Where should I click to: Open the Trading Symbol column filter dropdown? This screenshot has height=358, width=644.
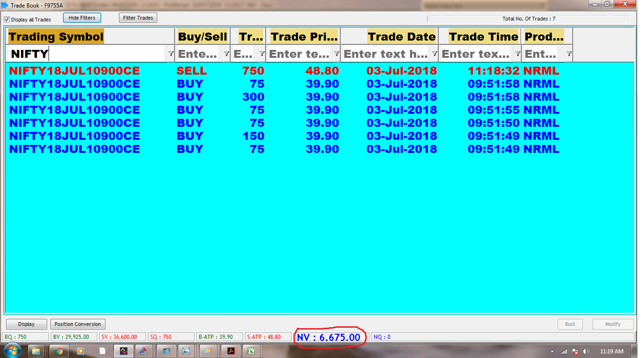(x=171, y=54)
